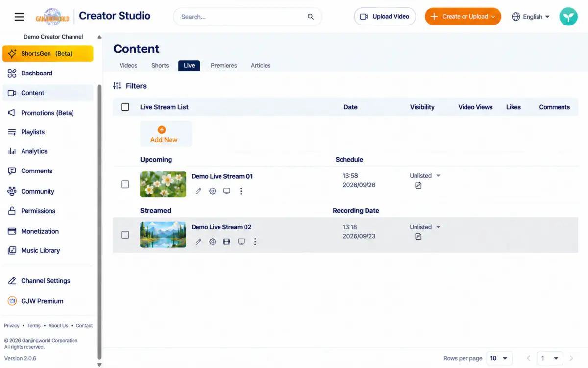The height and width of the screenshot is (368, 588).
Task: Edit Demo Live Stream 01 pencil icon
Action: 198,191
